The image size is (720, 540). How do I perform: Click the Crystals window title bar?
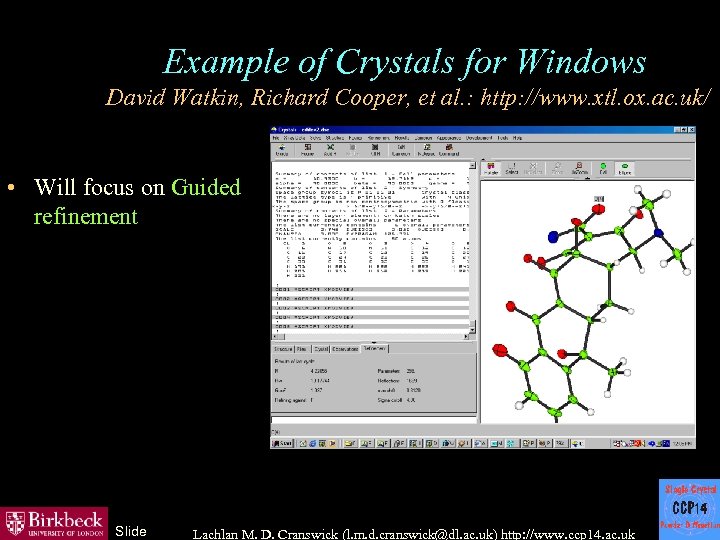483,130
